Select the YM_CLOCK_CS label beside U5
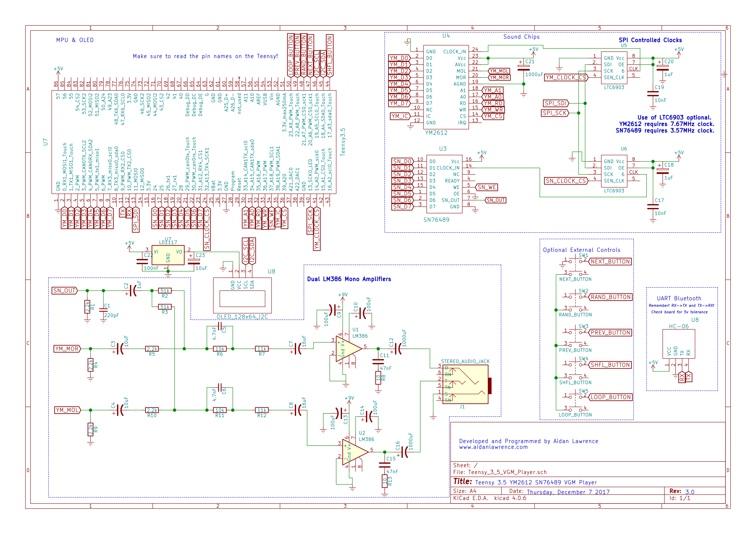The image size is (756, 534). pyautogui.click(x=566, y=78)
